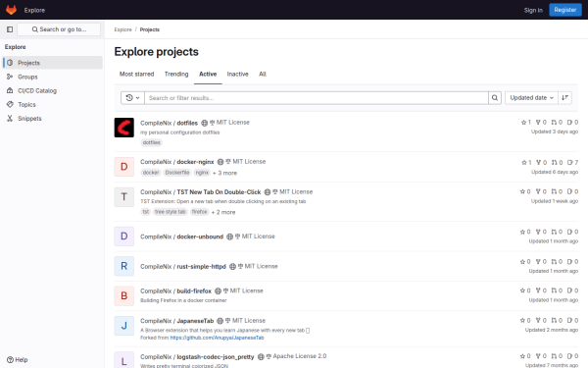
Task: Click the firefox topic tag
Action: tap(200, 212)
